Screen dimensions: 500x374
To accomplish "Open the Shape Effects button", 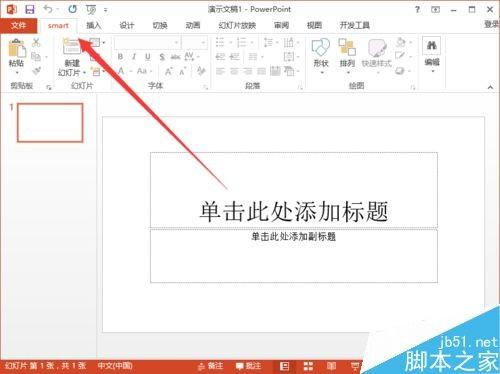I will [403, 71].
